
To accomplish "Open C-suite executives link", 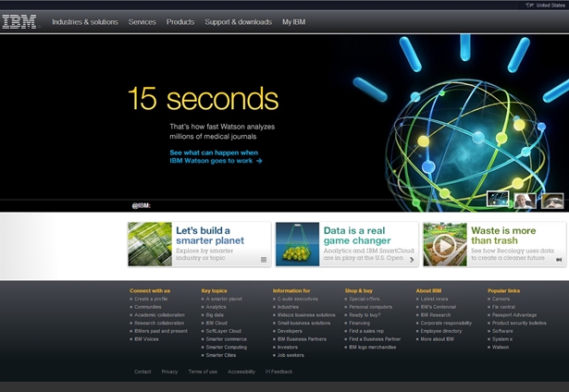I will [298, 299].
